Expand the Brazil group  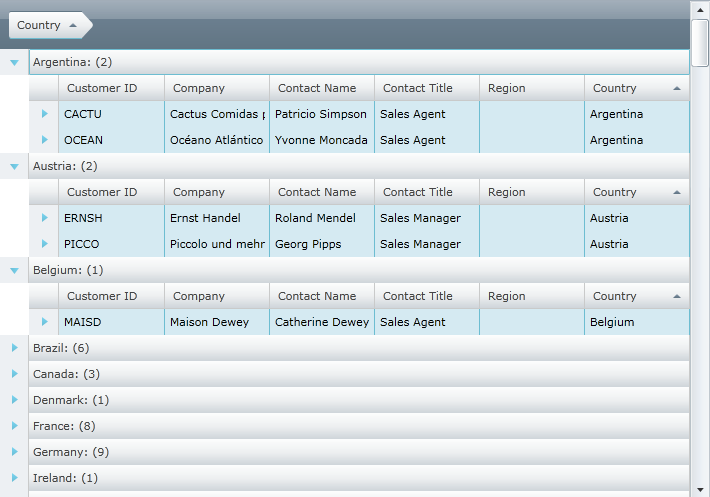click(x=14, y=348)
